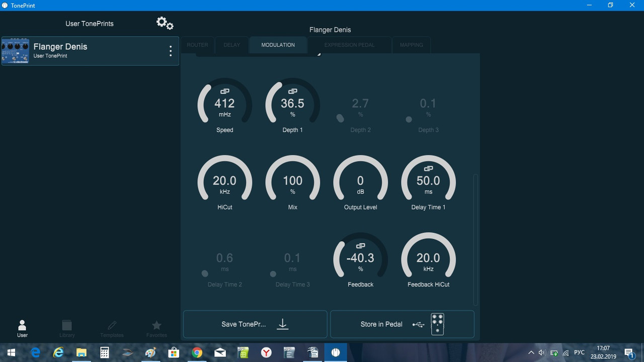Click link icon on Depth 1 knob
The height and width of the screenshot is (362, 644).
point(292,92)
